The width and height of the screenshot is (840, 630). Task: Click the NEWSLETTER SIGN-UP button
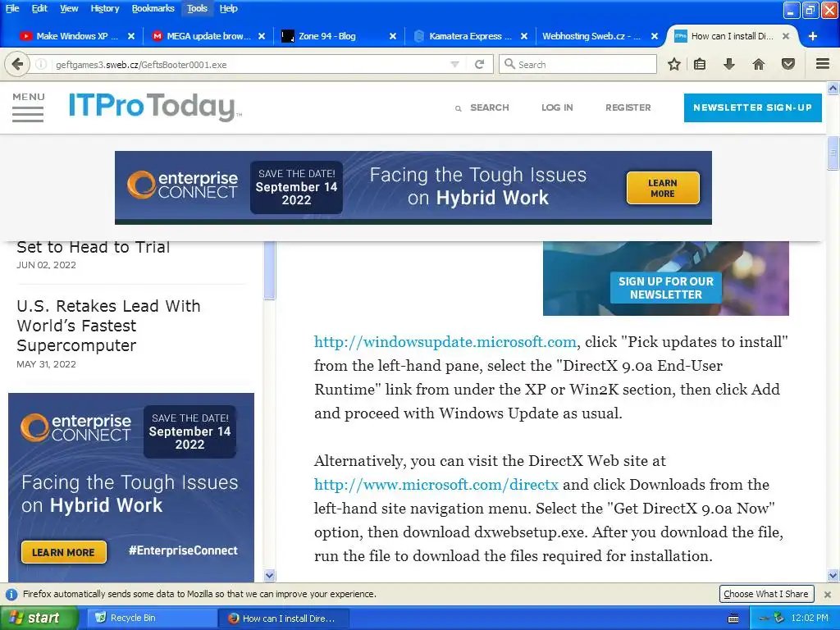tap(753, 107)
